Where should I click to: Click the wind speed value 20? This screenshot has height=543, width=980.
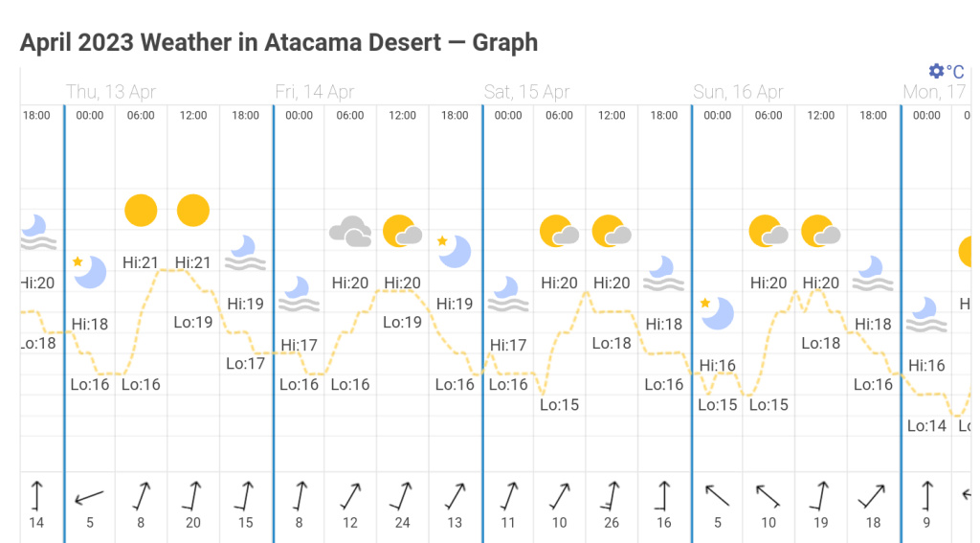194,523
